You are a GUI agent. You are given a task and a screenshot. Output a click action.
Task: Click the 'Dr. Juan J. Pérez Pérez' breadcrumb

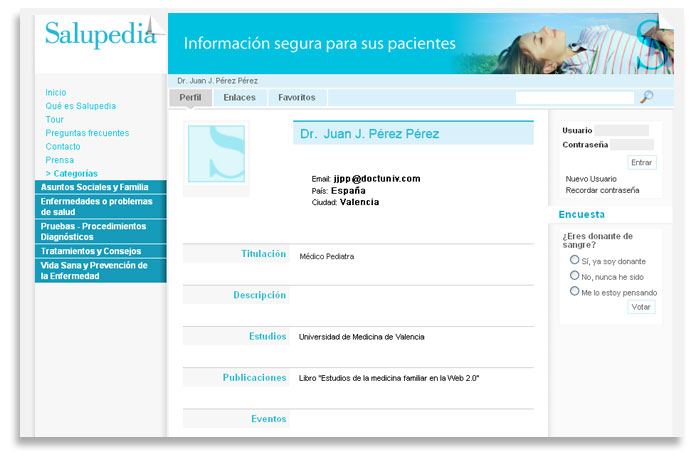point(217,81)
